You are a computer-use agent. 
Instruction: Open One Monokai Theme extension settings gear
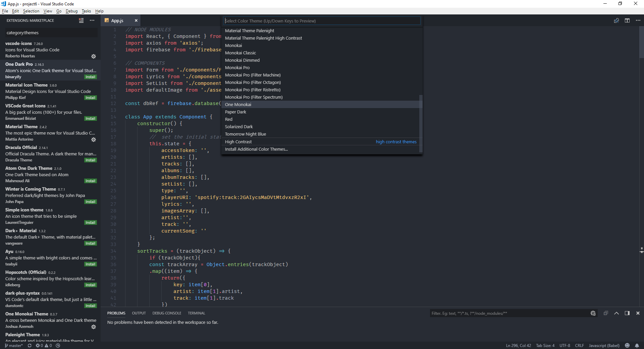tap(94, 327)
